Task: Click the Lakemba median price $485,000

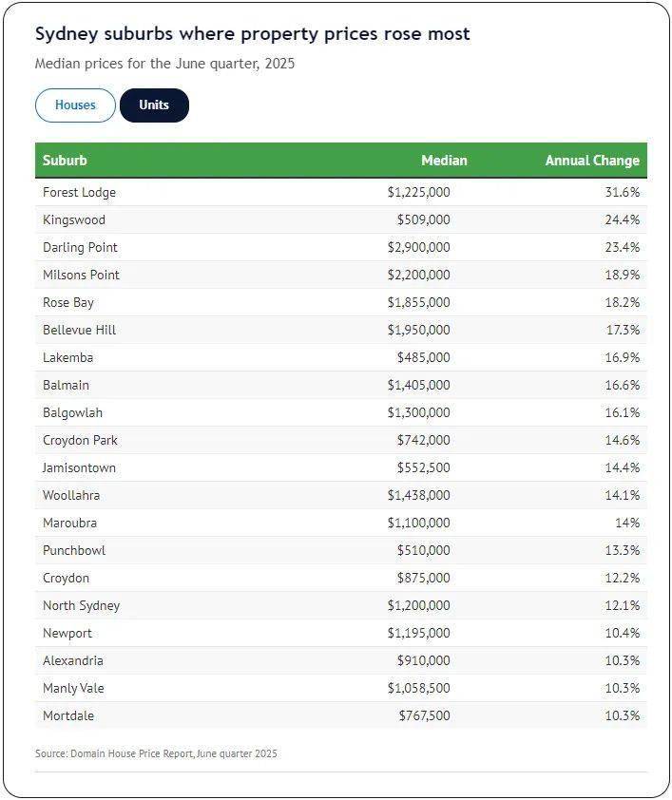Action: [423, 357]
